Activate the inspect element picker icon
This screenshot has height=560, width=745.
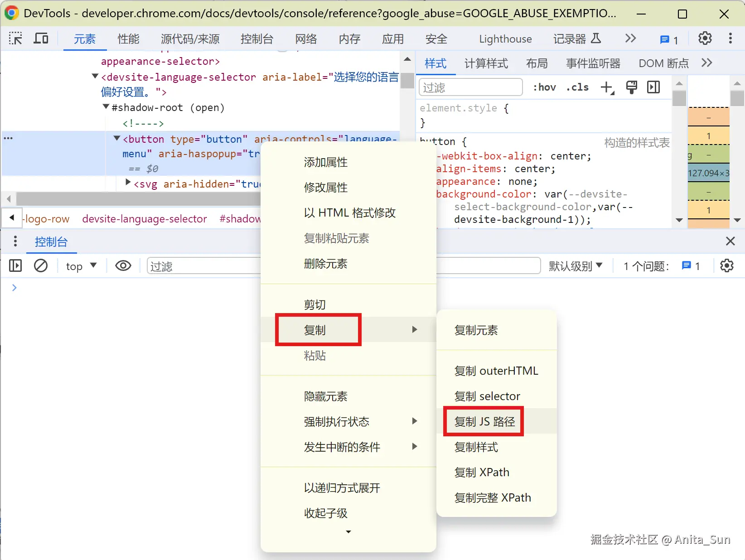[x=15, y=39]
